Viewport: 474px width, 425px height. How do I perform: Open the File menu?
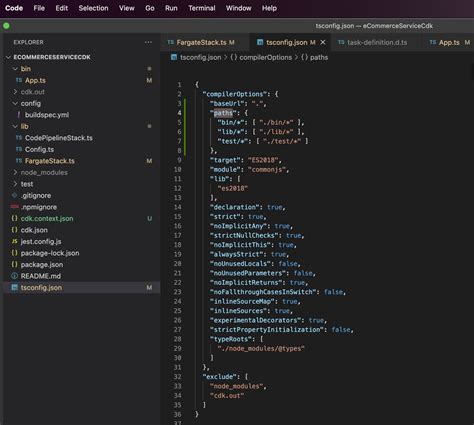(x=39, y=8)
